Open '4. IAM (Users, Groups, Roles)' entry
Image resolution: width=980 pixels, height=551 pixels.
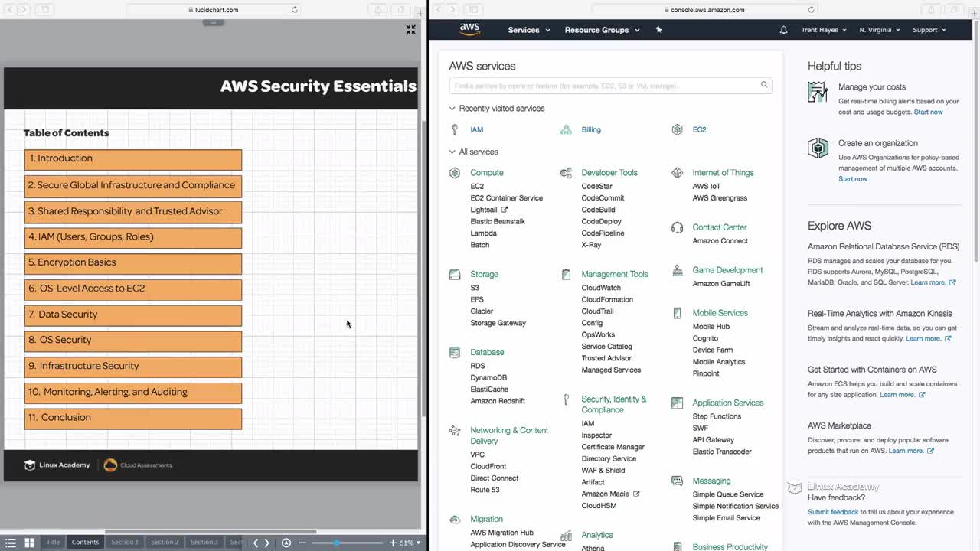tap(133, 237)
